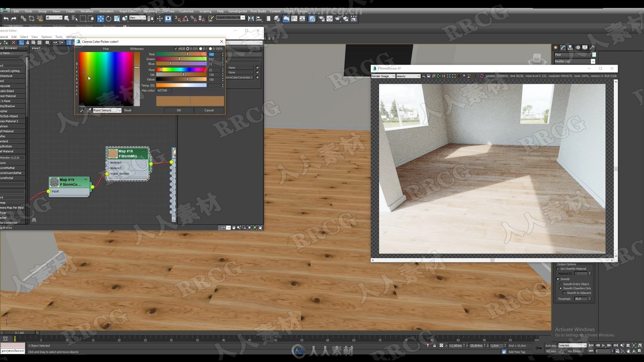Click the binoculars search icon in Material Editor

click(x=34, y=220)
